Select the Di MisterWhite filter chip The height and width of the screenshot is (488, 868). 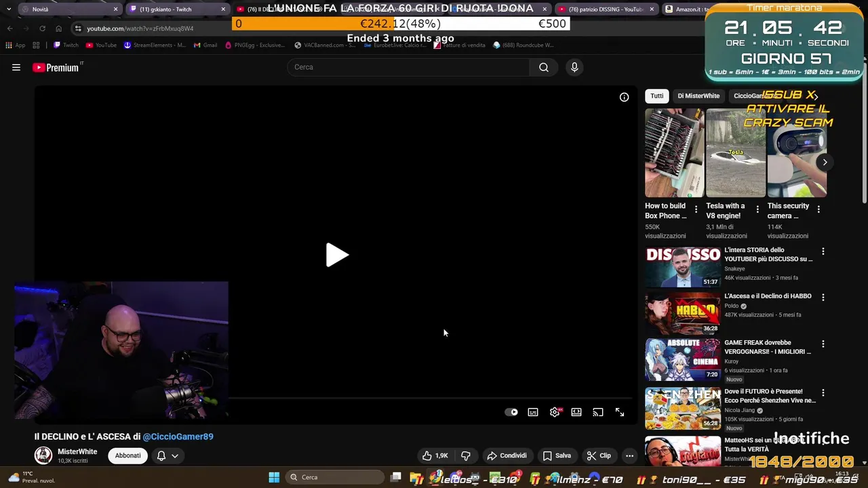pyautogui.click(x=698, y=96)
